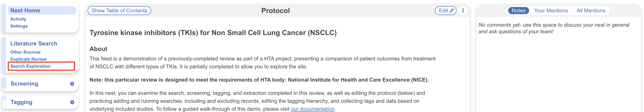Screen dimensions: 644x112
Task: Click the Edit pencil button
Action: [x=445, y=11]
